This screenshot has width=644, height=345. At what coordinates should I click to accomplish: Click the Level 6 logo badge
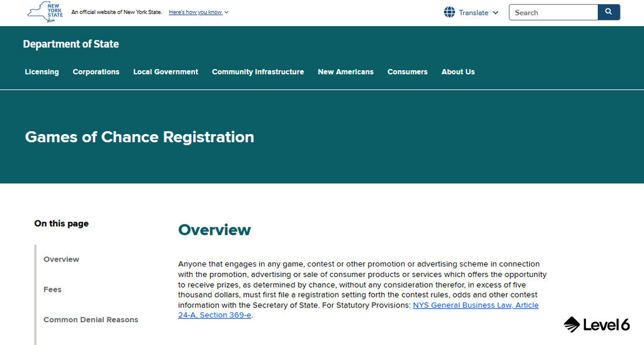tap(597, 324)
